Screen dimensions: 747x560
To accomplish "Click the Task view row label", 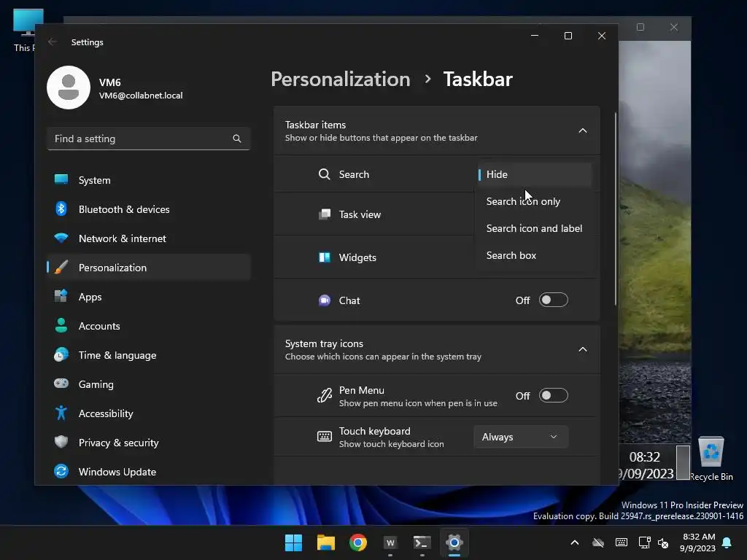I will [x=360, y=214].
